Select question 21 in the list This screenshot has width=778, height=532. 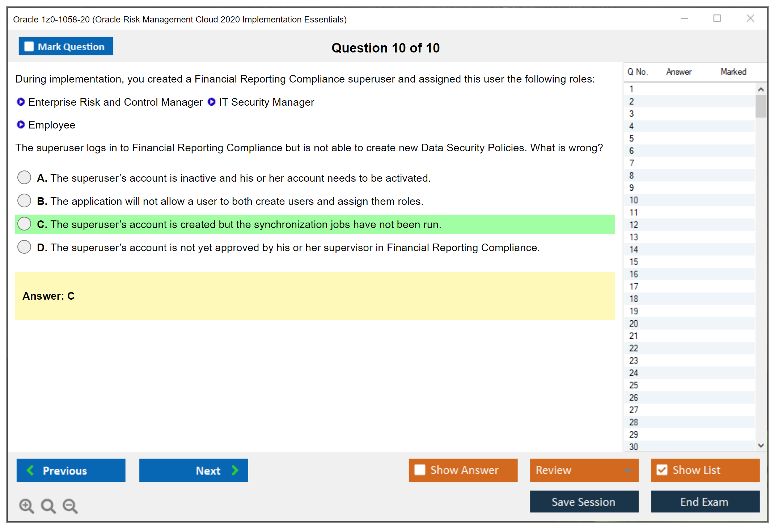tap(689, 336)
